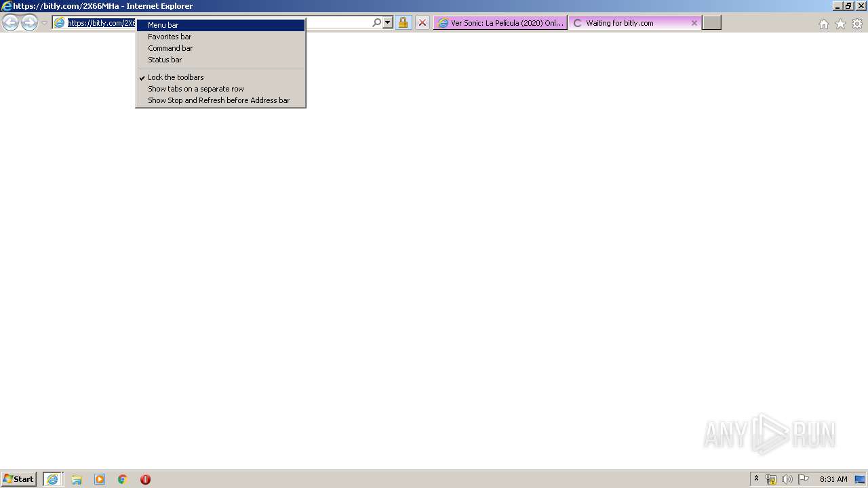
Task: Click the red Opera taskbar icon
Action: tap(145, 479)
